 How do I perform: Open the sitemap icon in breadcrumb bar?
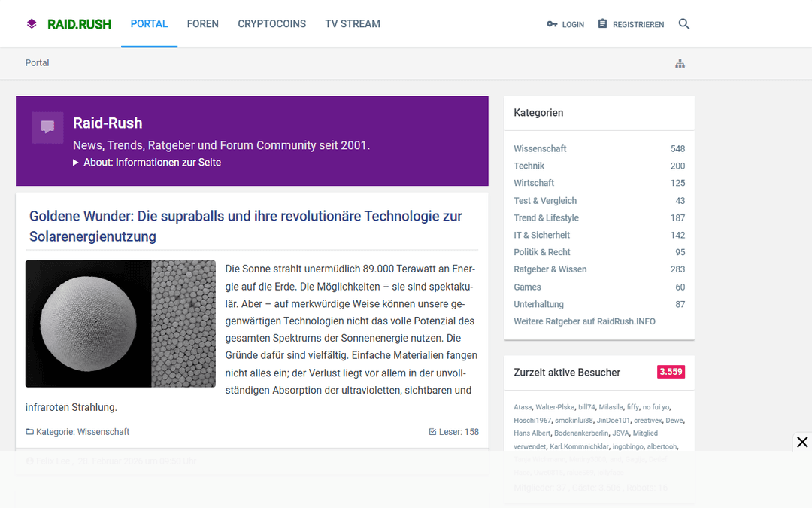pos(680,64)
